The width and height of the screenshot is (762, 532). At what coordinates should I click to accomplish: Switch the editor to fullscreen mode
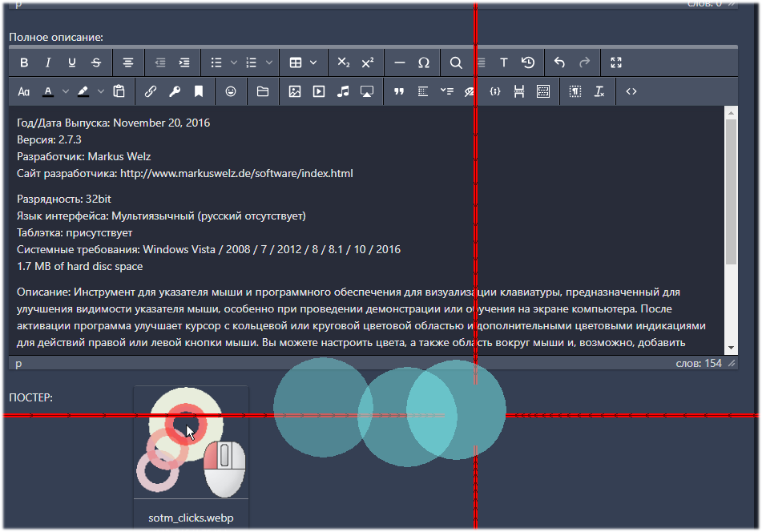click(616, 62)
